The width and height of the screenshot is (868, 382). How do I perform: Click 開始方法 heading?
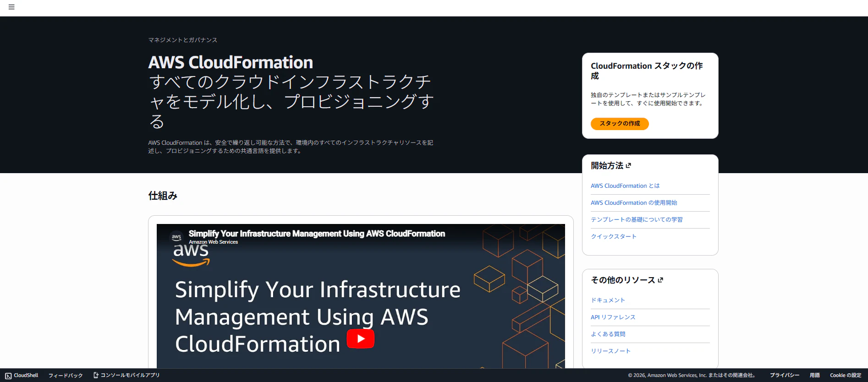607,165
